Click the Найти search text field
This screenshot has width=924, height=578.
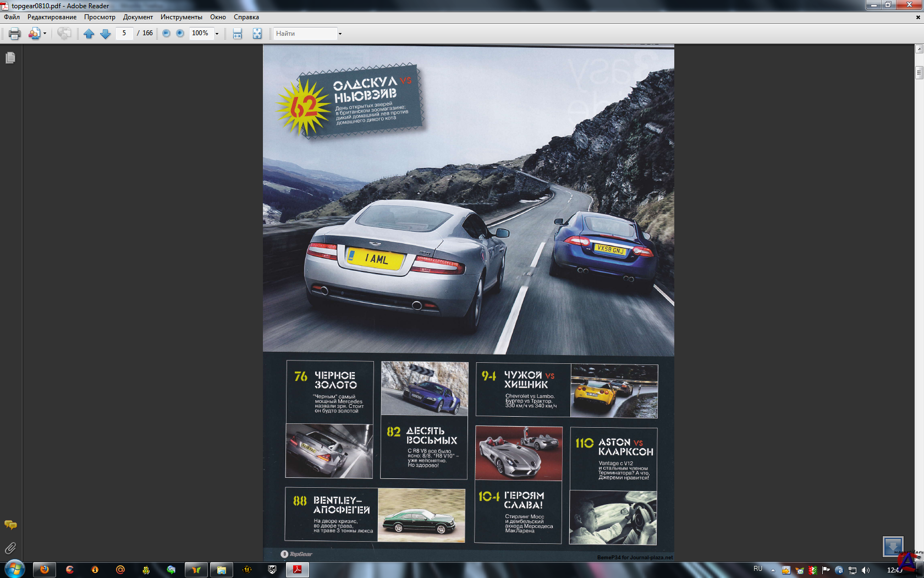click(305, 34)
